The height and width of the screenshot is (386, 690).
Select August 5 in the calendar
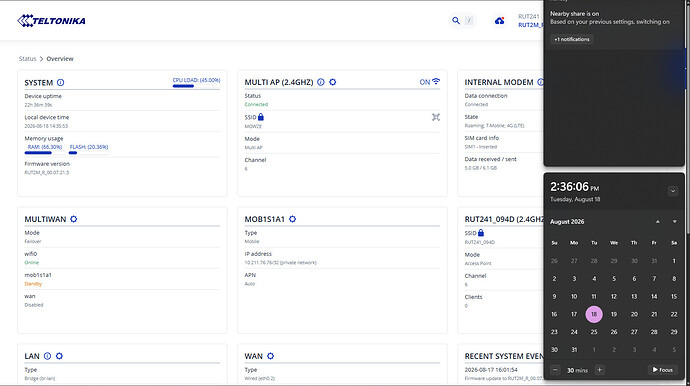click(614, 279)
